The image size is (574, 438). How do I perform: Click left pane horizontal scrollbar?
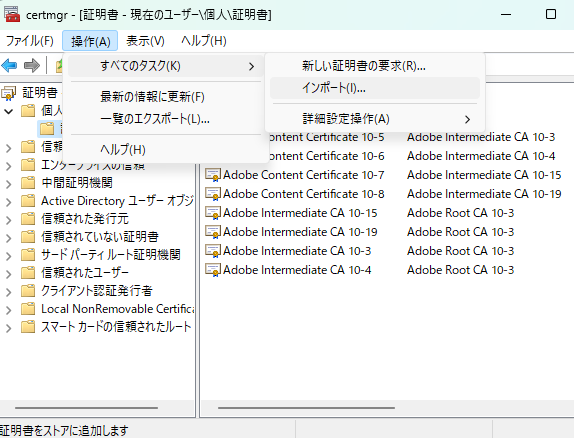pos(86,408)
